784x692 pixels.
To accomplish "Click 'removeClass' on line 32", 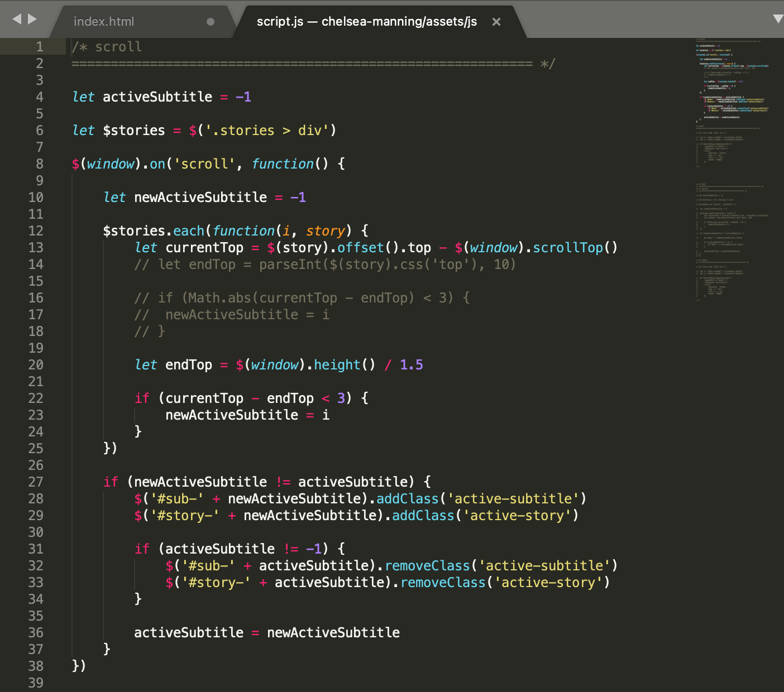I will click(427, 566).
